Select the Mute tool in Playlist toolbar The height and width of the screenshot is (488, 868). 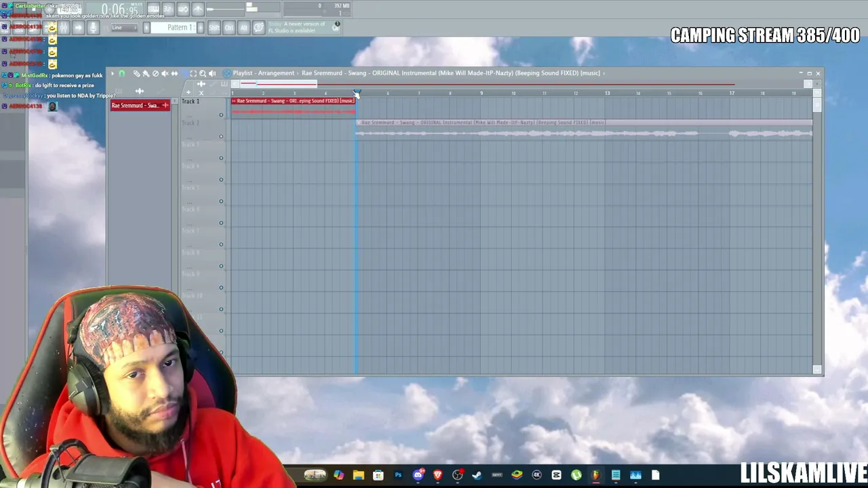pyautogui.click(x=165, y=73)
